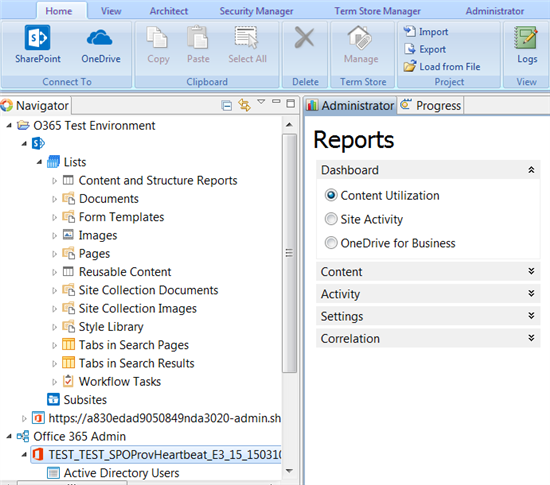Image resolution: width=550 pixels, height=485 pixels.
Task: Select Site Collection Documents list
Action: pos(148,290)
